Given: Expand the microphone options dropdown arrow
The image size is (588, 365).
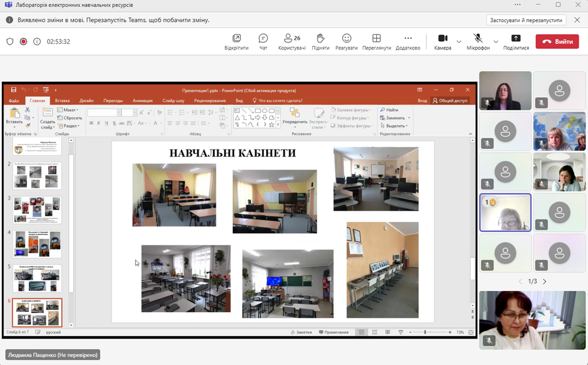Looking at the screenshot, I should pyautogui.click(x=496, y=42).
